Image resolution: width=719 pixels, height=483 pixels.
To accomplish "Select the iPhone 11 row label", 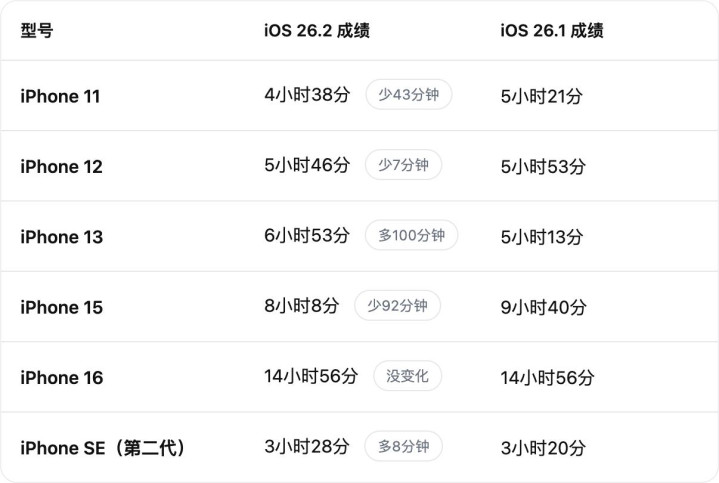I will point(60,96).
